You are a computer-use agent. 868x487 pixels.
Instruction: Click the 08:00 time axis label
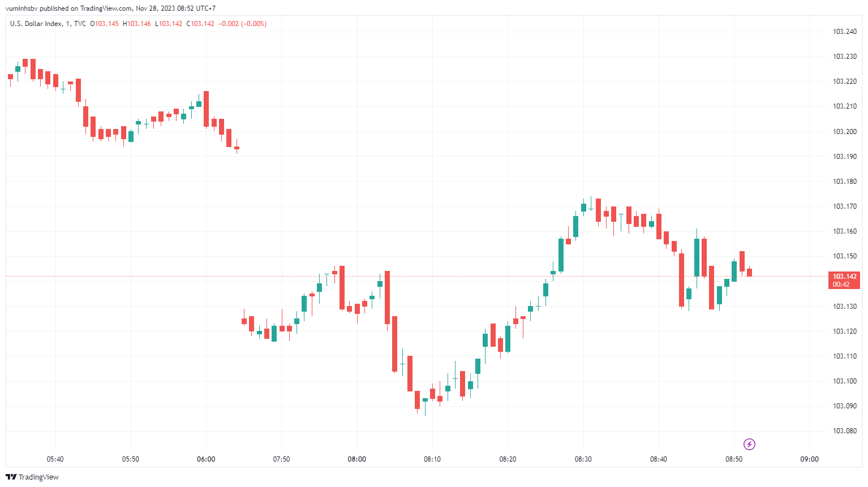[x=356, y=459]
